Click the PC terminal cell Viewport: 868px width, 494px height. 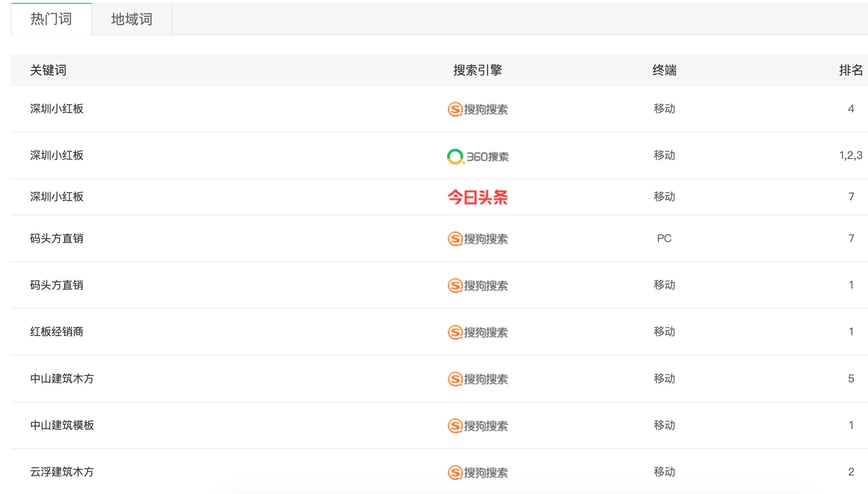point(664,238)
